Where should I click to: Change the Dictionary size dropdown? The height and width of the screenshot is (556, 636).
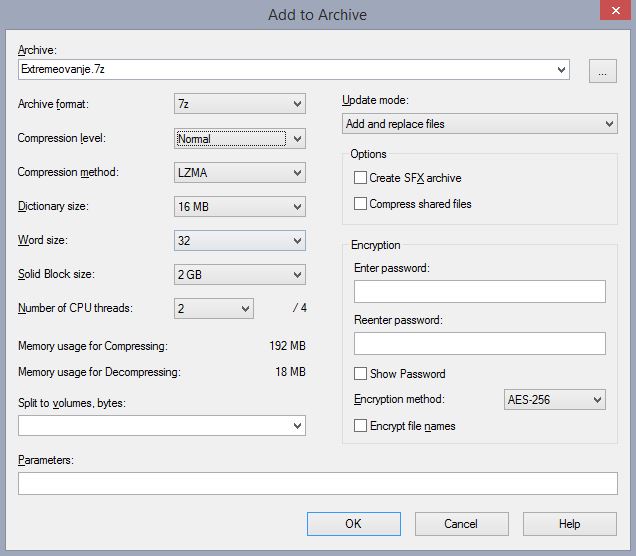pos(239,207)
